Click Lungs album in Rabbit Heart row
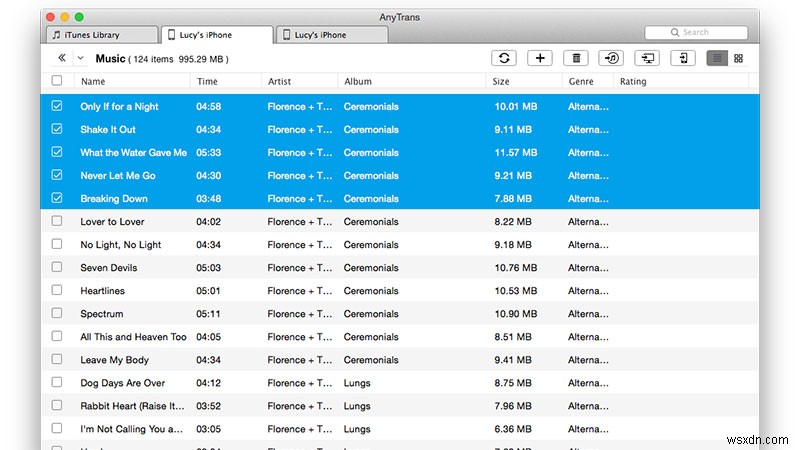 point(357,406)
